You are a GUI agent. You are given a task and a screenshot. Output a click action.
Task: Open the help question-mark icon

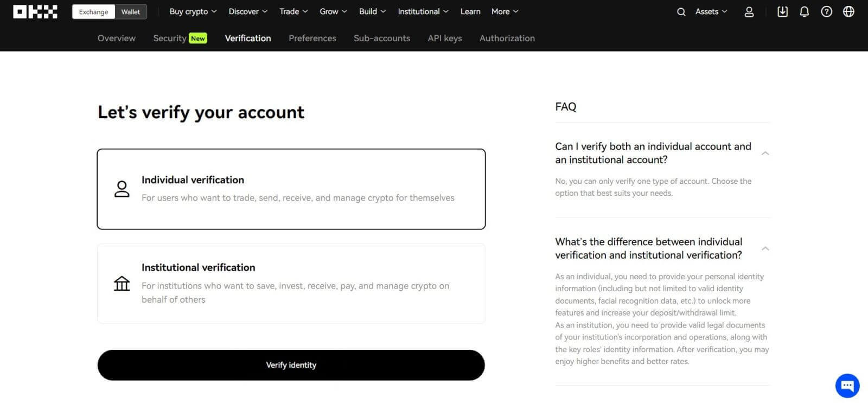[x=826, y=11]
